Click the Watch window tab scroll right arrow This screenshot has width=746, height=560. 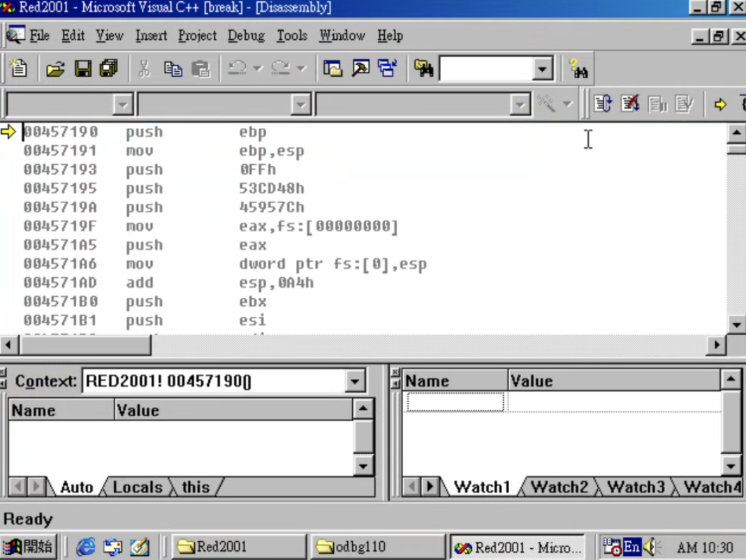coord(430,487)
